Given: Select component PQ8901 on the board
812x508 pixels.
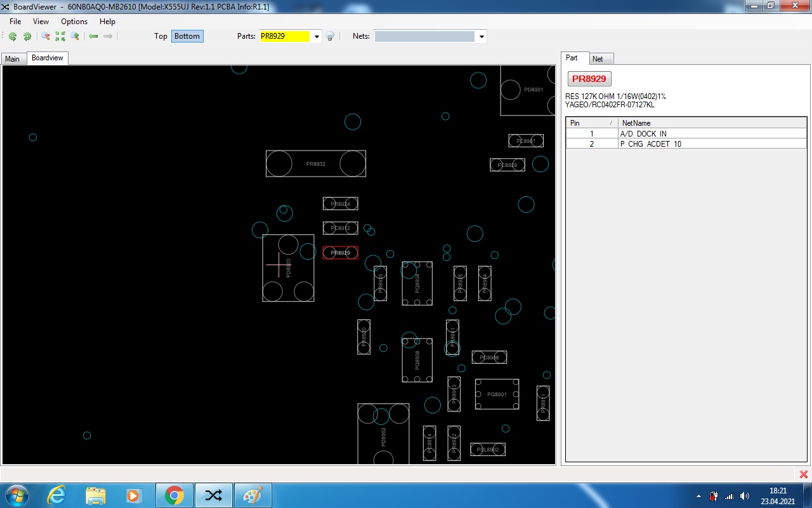Looking at the screenshot, I should pos(497,394).
